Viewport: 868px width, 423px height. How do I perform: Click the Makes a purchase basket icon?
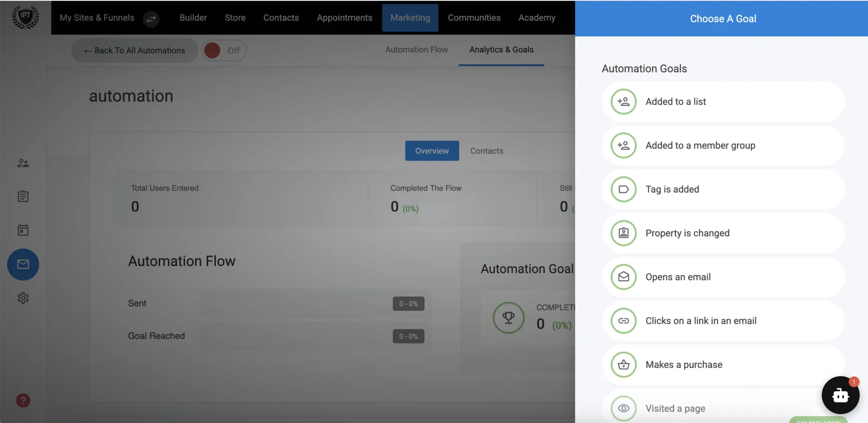(x=623, y=365)
